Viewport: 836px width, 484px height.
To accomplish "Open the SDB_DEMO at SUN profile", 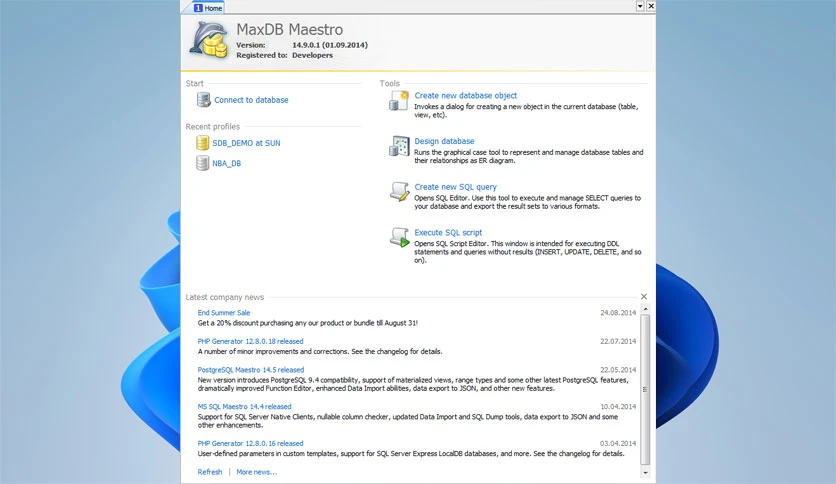I will click(x=246, y=143).
